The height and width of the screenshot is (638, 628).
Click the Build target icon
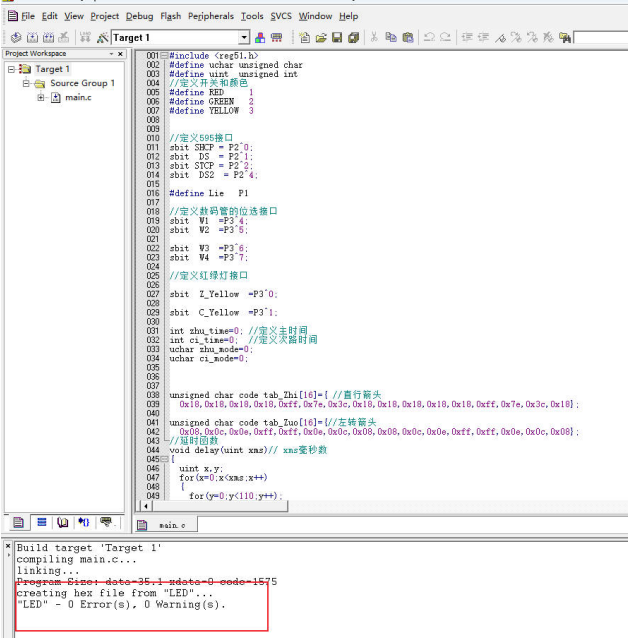pyautogui.click(x=32, y=38)
